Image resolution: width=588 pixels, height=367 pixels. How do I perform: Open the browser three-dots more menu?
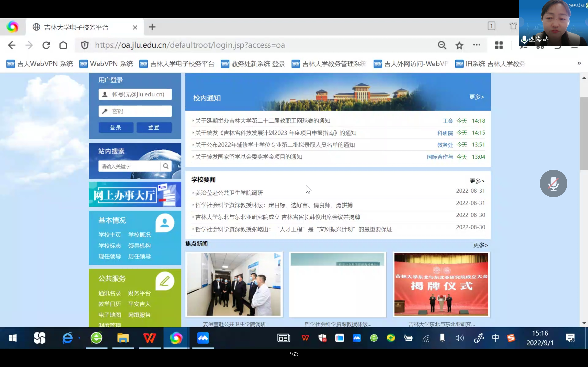click(x=476, y=45)
